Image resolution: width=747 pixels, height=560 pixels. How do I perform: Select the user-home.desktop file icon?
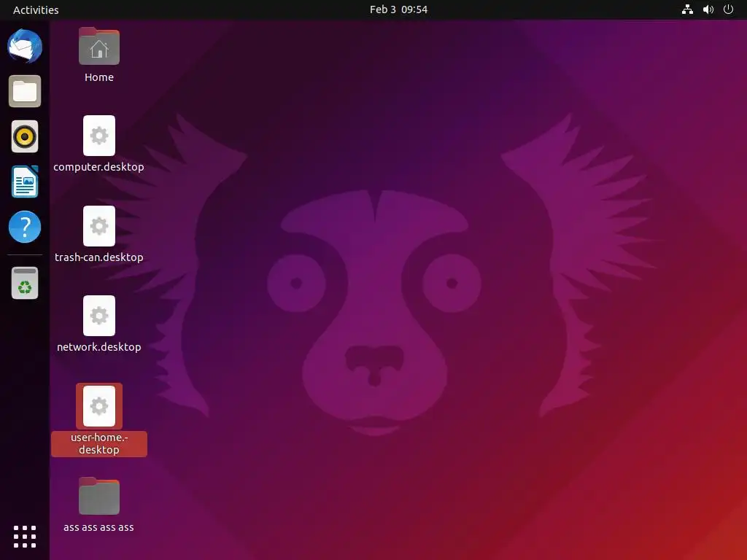99,406
